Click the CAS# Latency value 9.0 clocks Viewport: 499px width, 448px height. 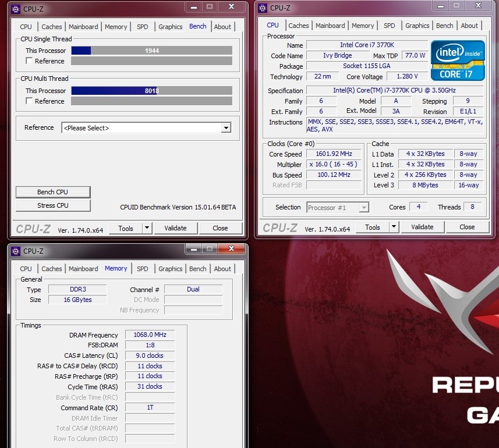pyautogui.click(x=150, y=355)
